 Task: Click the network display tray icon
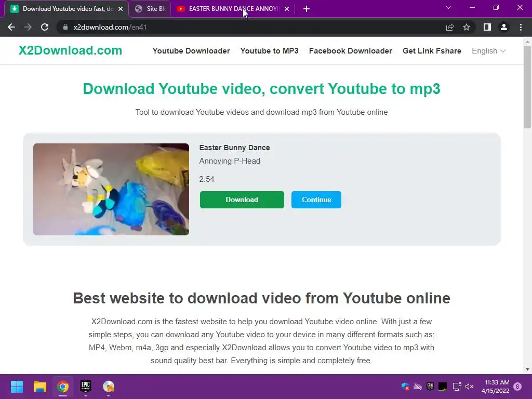click(457, 387)
